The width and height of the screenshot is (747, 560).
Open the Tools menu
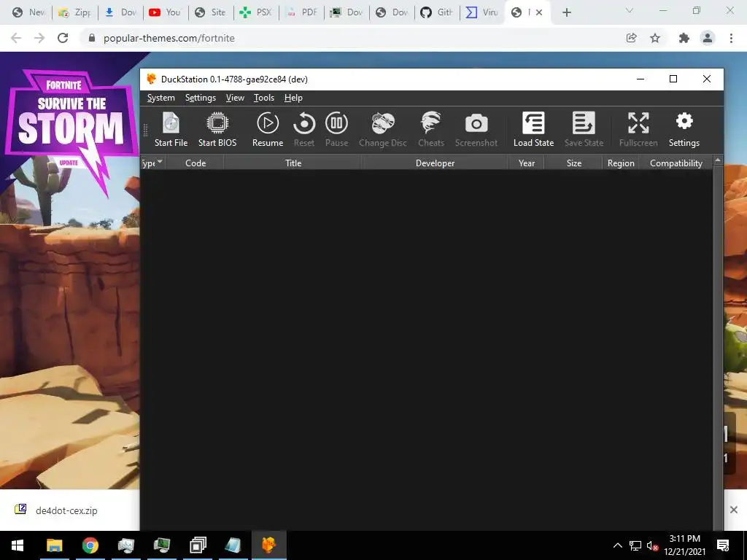(263, 98)
